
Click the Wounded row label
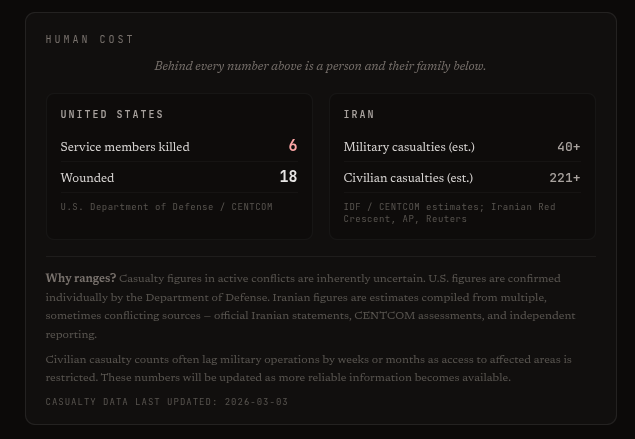[x=87, y=178]
